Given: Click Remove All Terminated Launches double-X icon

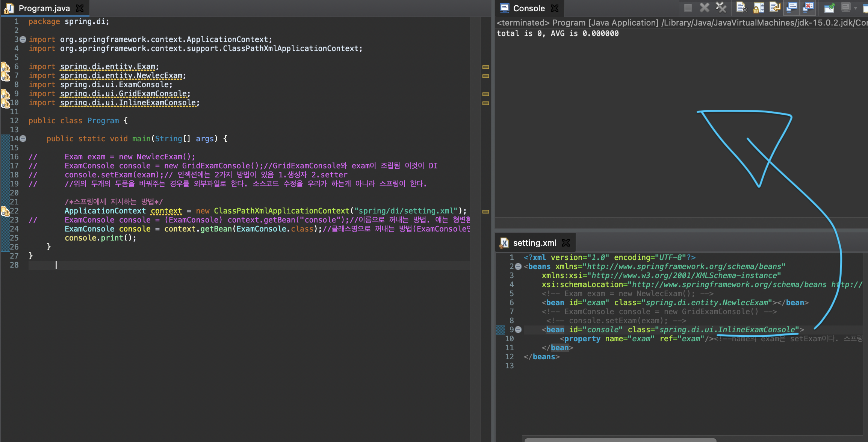Looking at the screenshot, I should 721,8.
